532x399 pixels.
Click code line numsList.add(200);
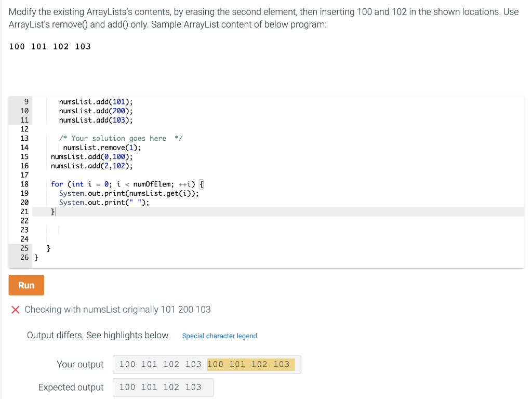(x=96, y=111)
